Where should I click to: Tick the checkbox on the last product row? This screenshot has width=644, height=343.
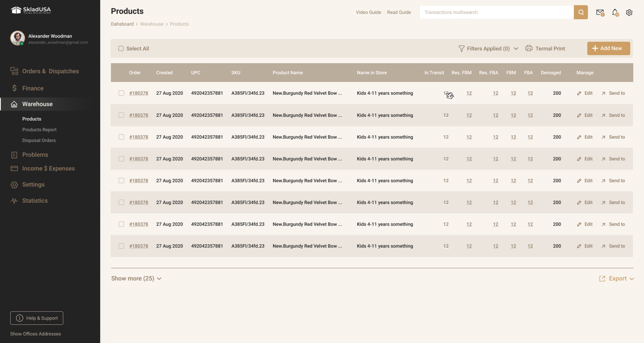121,246
